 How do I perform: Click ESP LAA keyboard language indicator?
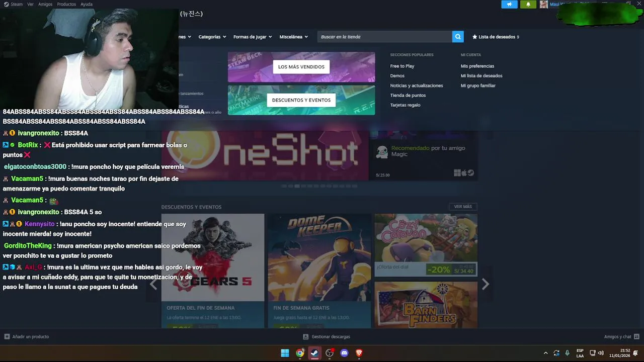click(580, 353)
